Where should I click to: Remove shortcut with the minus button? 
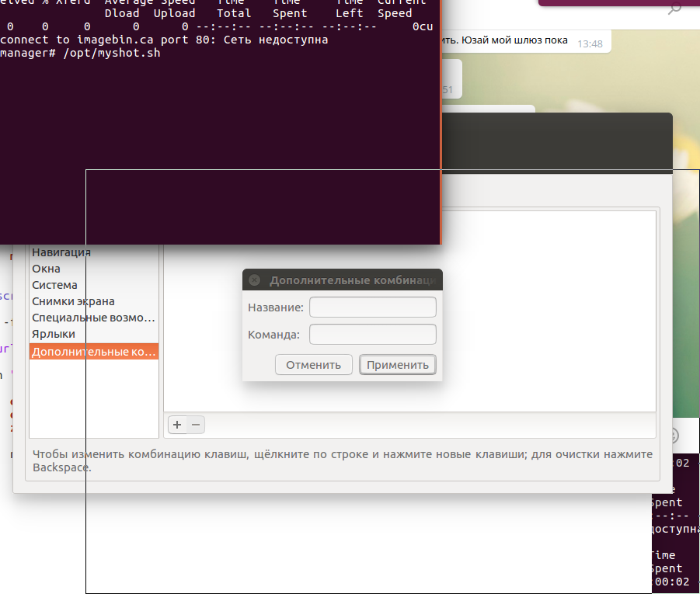pos(196,425)
